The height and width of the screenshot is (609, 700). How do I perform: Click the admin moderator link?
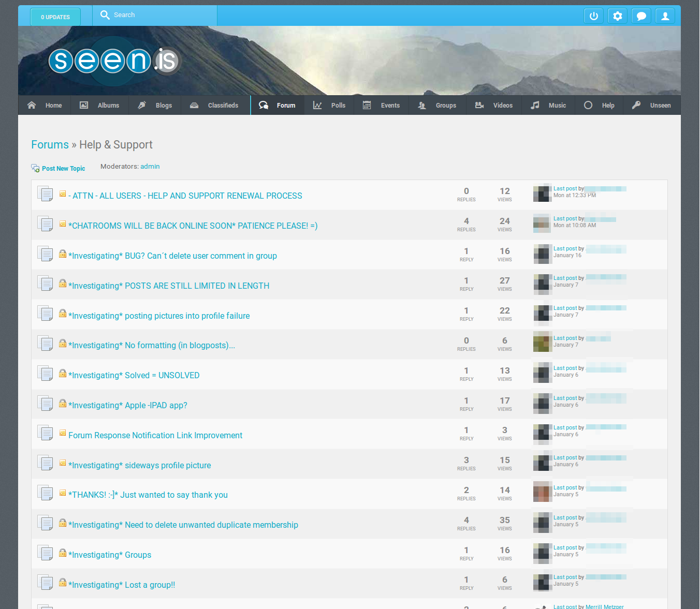(x=150, y=167)
